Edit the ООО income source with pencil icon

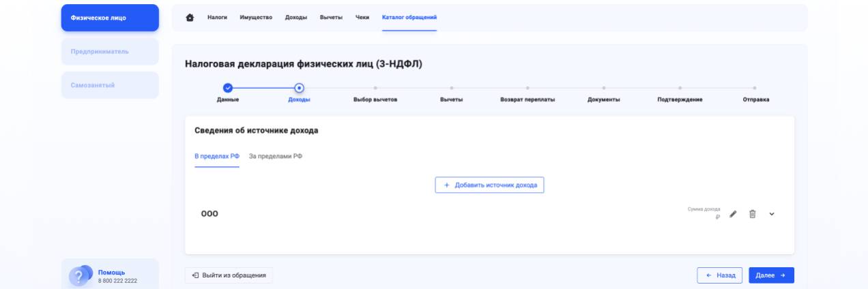(x=733, y=214)
